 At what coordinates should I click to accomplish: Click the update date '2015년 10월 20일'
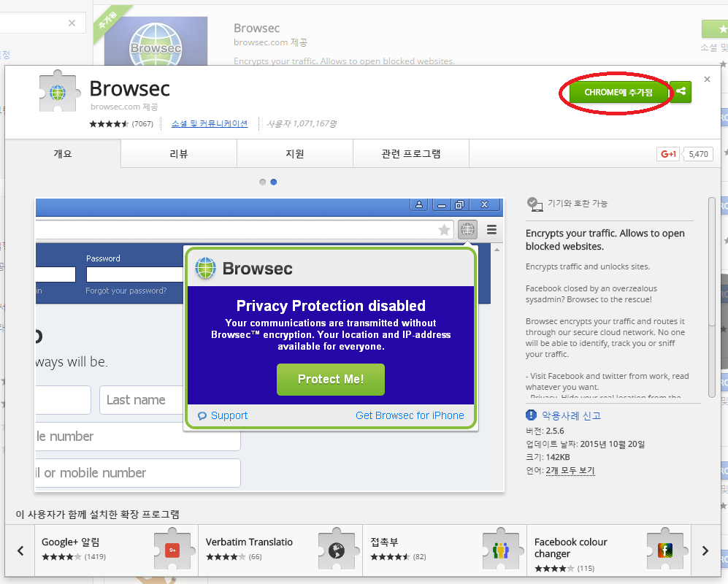pos(613,445)
